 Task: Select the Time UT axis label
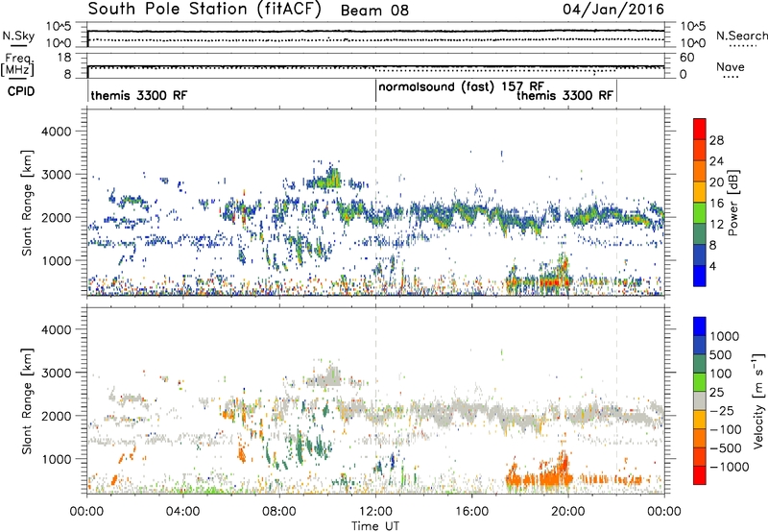[x=375, y=526]
